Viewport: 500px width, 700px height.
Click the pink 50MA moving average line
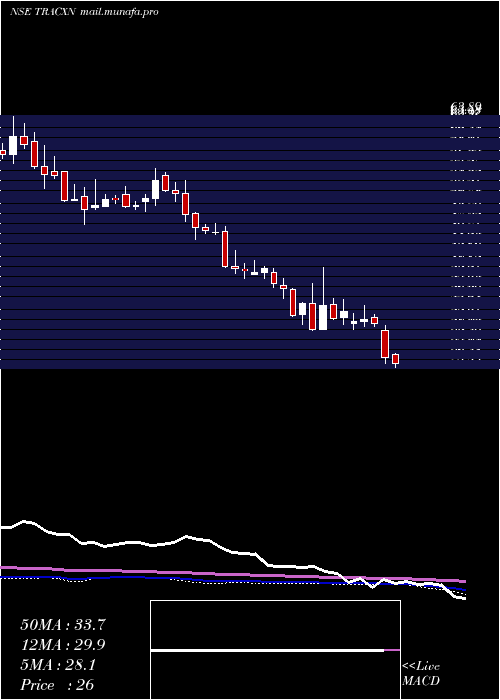click(x=232, y=574)
